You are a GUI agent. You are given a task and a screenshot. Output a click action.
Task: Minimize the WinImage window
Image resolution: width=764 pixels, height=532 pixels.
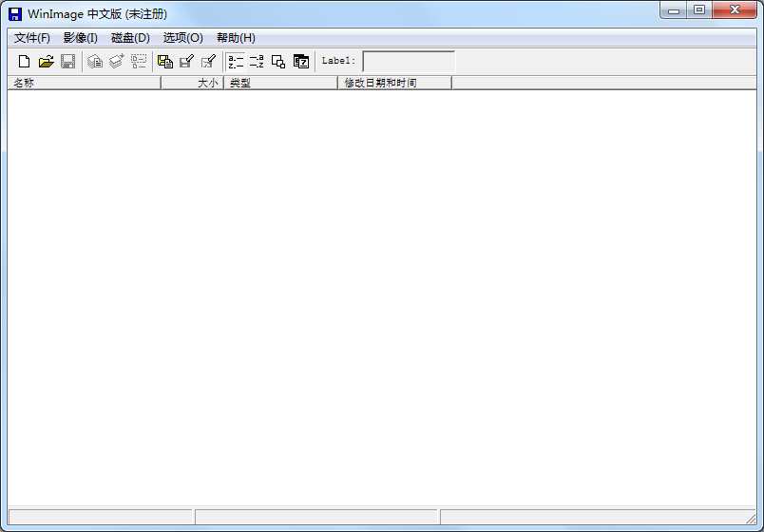point(674,9)
